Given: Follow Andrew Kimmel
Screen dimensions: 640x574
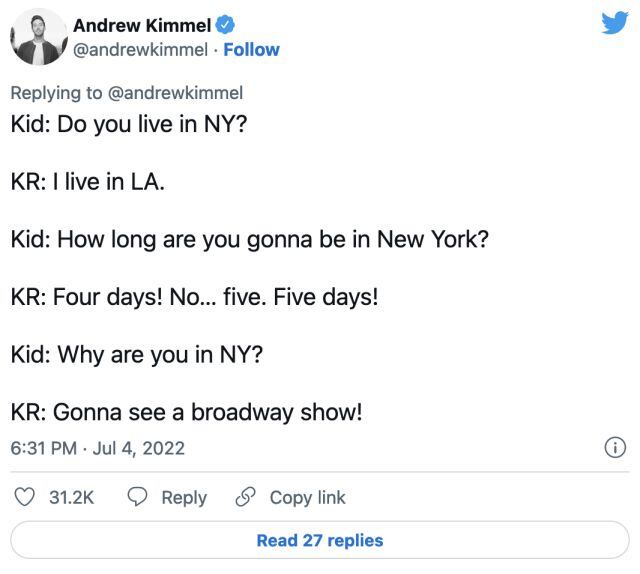Looking at the screenshot, I should pos(251,50).
